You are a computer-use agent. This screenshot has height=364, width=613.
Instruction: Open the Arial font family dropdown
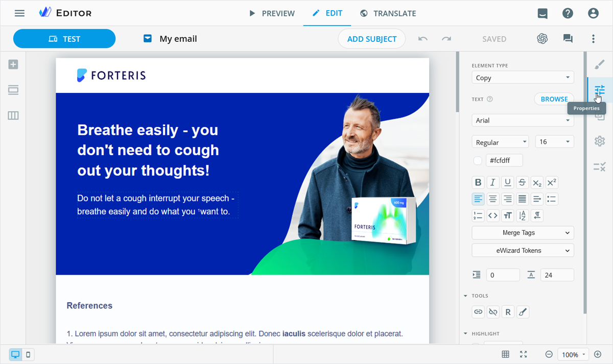point(523,120)
